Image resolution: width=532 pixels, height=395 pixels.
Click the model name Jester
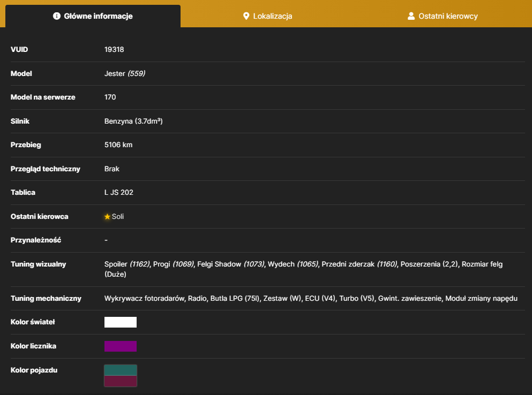coord(115,73)
